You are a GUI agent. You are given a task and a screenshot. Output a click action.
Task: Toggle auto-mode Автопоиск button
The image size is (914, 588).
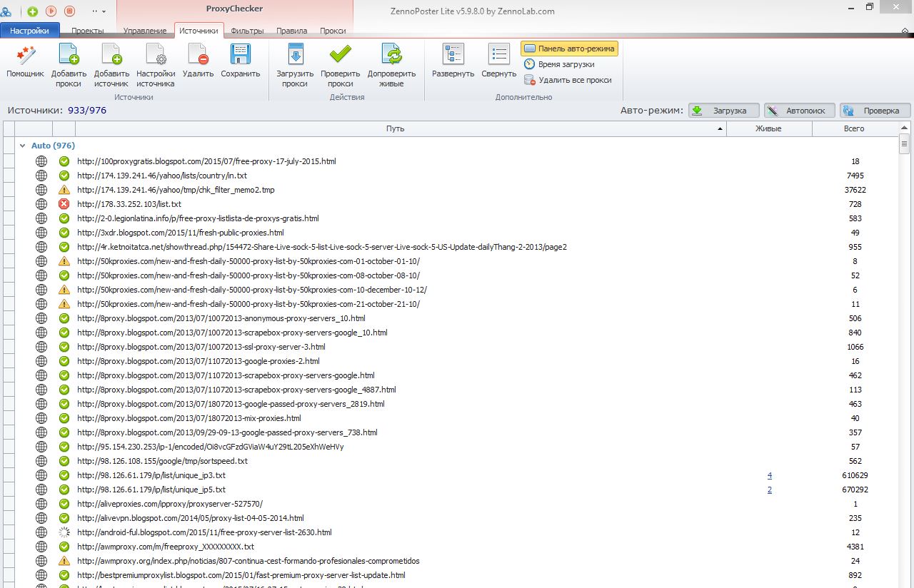point(799,111)
